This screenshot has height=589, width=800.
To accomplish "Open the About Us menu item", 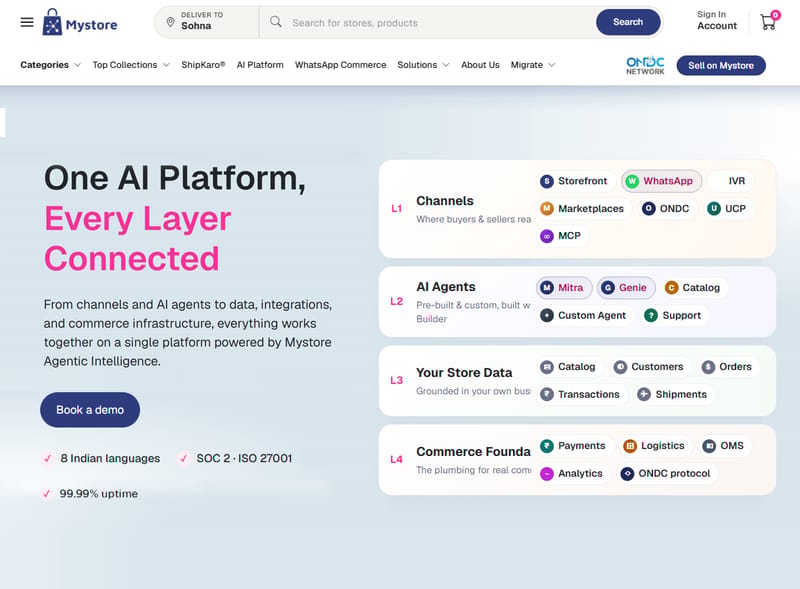I will [480, 65].
